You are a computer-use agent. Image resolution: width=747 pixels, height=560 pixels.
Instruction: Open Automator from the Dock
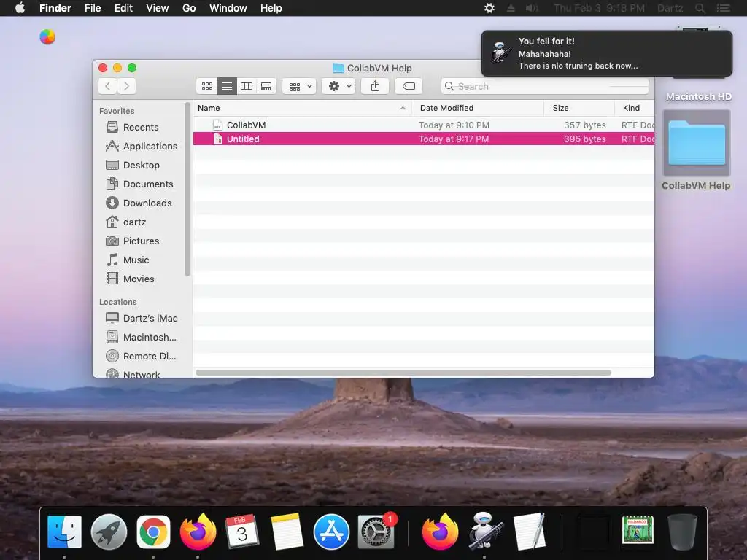[x=484, y=532]
